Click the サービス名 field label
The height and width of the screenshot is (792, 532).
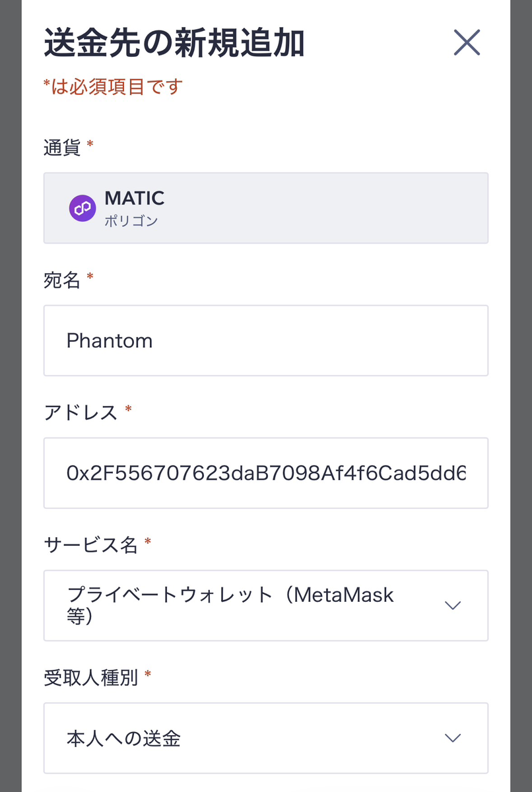pos(90,544)
